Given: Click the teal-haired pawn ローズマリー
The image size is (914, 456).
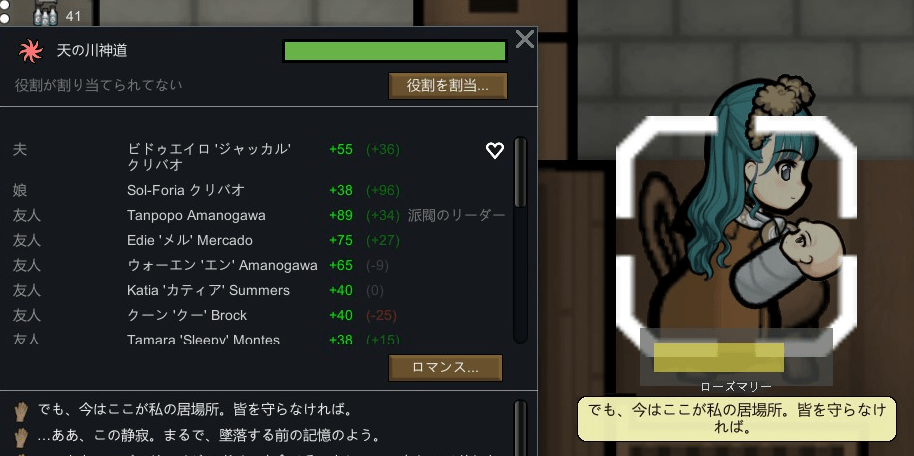Looking at the screenshot, I should [752, 222].
